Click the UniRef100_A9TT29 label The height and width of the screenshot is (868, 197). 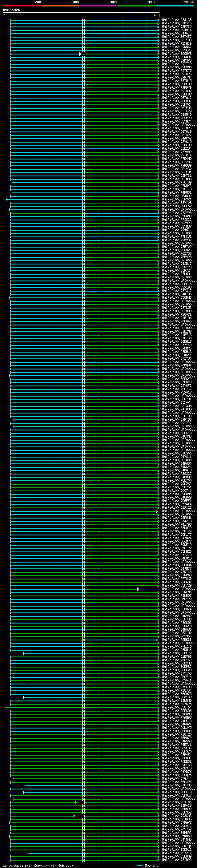pos(177,64)
